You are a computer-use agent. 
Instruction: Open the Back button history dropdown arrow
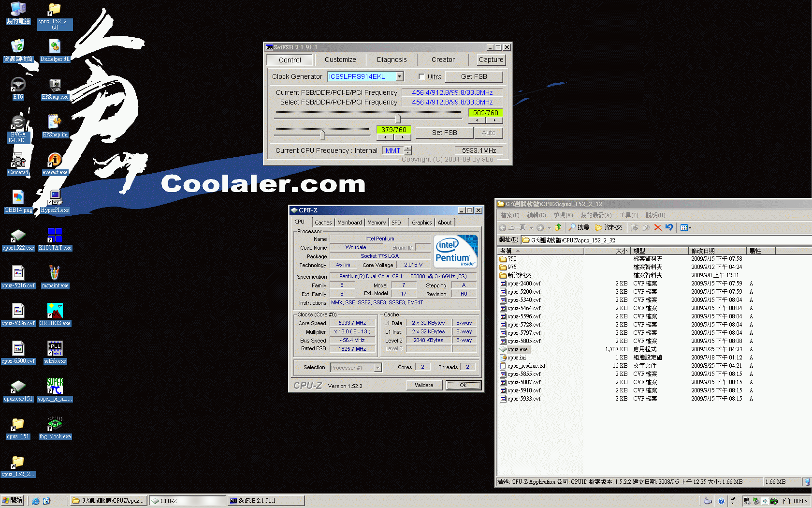(531, 227)
